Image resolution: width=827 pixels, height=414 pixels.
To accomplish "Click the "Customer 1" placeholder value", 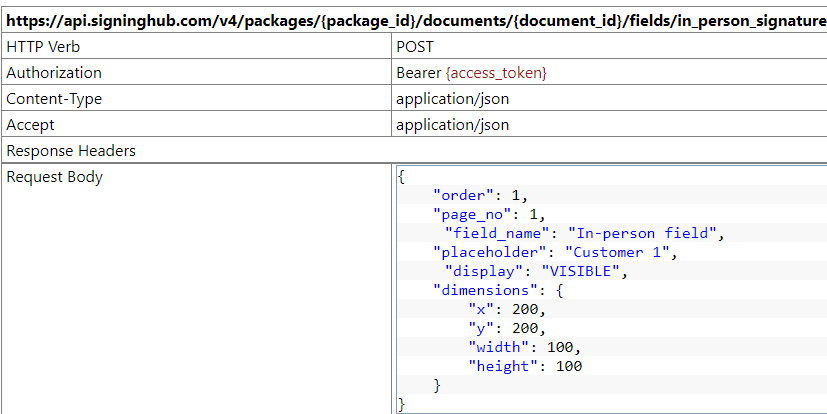I will 620,252.
